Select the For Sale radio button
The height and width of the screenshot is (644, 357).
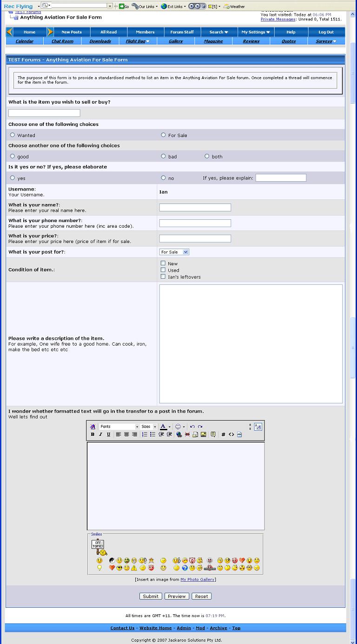click(x=163, y=135)
